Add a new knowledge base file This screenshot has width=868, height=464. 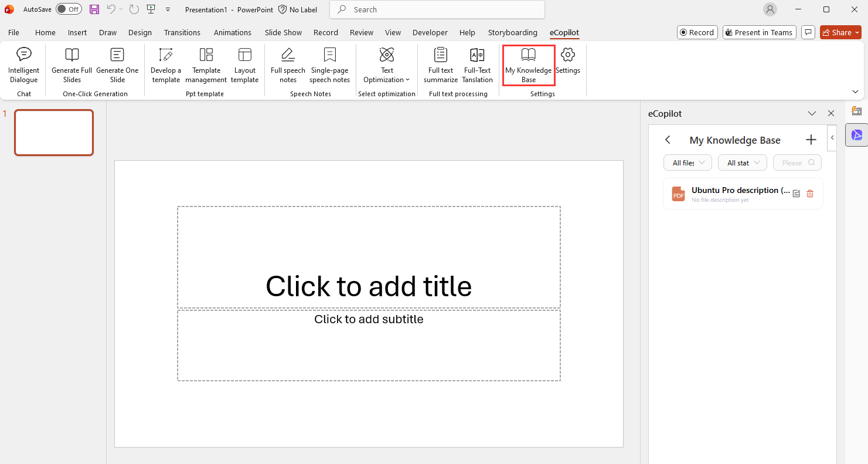point(811,140)
